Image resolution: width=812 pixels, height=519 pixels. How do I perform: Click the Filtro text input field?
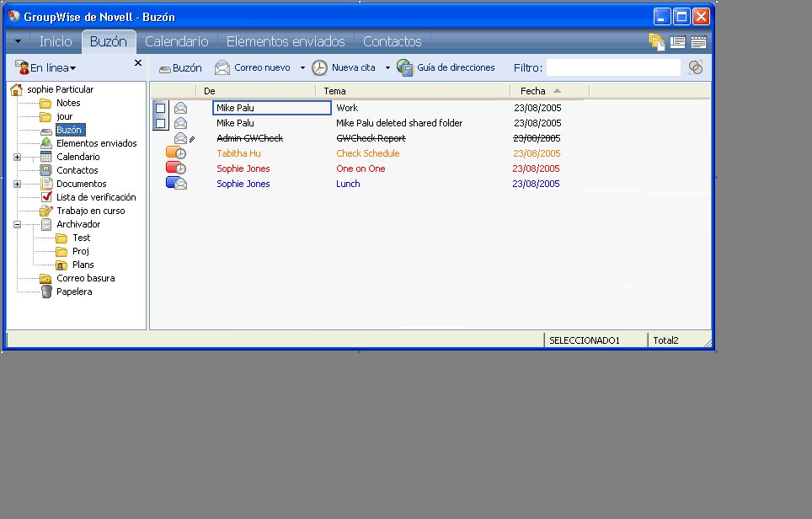tap(613, 67)
